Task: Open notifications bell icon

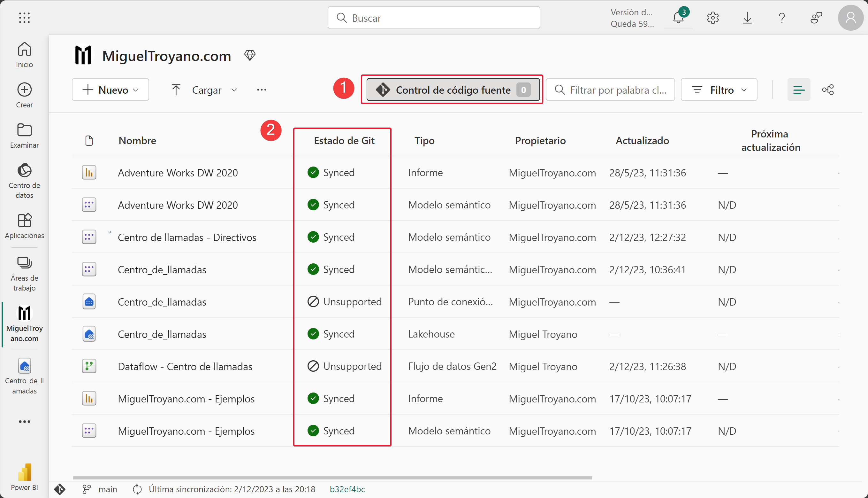Action: 679,18
